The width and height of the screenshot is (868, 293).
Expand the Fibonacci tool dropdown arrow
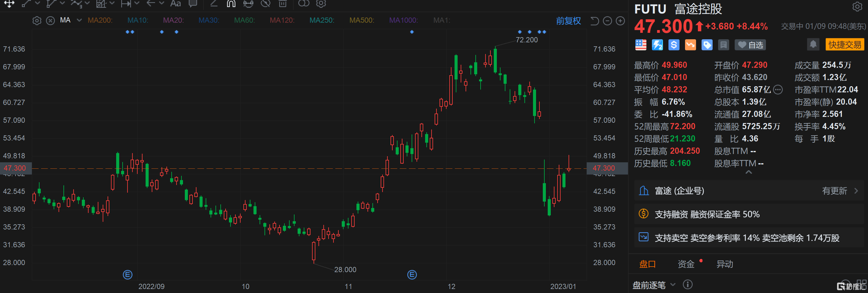click(112, 3)
